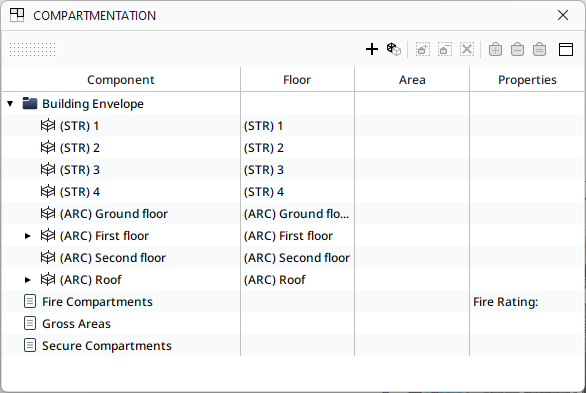Select the (STR) 1 component label
This screenshot has height=393, width=586.
point(79,126)
